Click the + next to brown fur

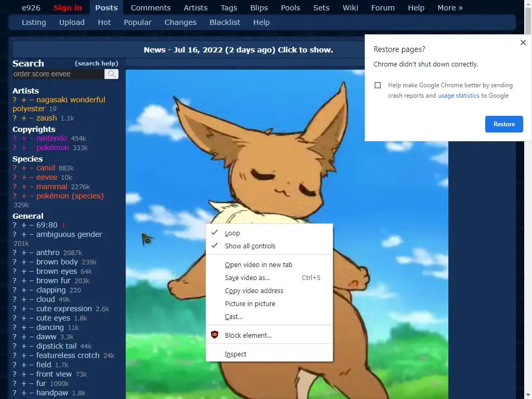coord(24,281)
